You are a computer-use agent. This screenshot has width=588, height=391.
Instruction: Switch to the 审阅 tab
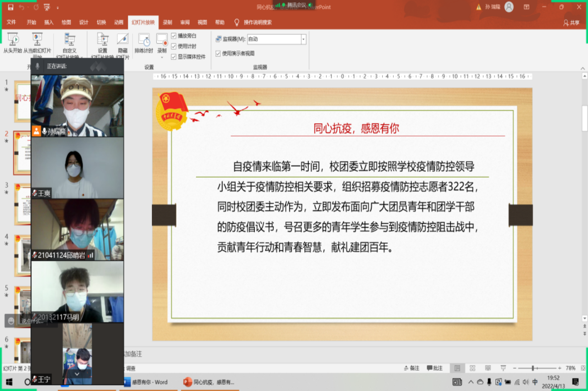click(185, 22)
